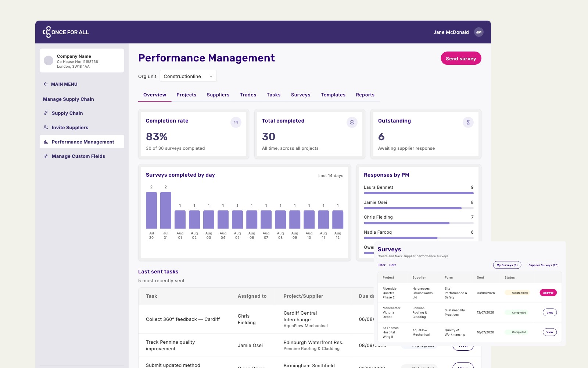Screen dimensions: 588x368
Task: Open Supply Chain in sidebar
Action: coord(82,113)
